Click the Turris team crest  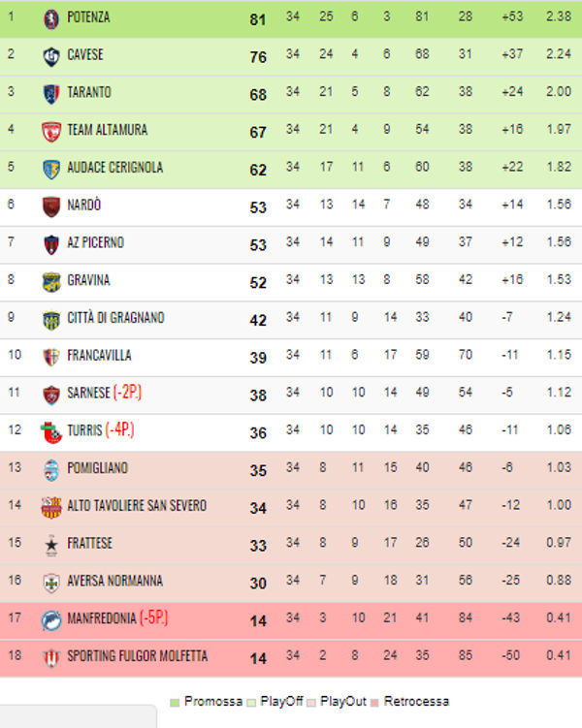pos(51,431)
